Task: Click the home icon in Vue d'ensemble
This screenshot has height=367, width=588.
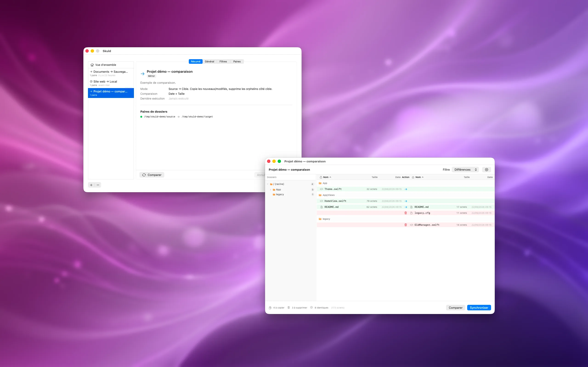Action: (x=92, y=65)
